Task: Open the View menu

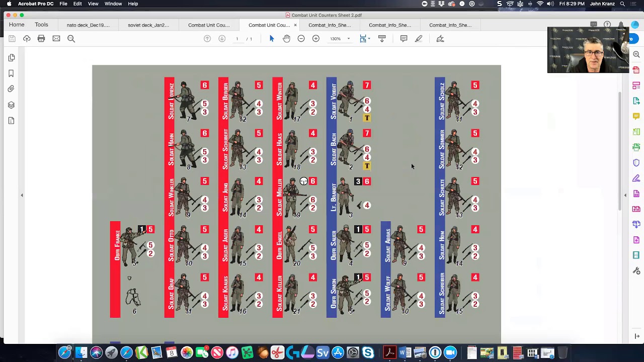Action: click(x=93, y=4)
